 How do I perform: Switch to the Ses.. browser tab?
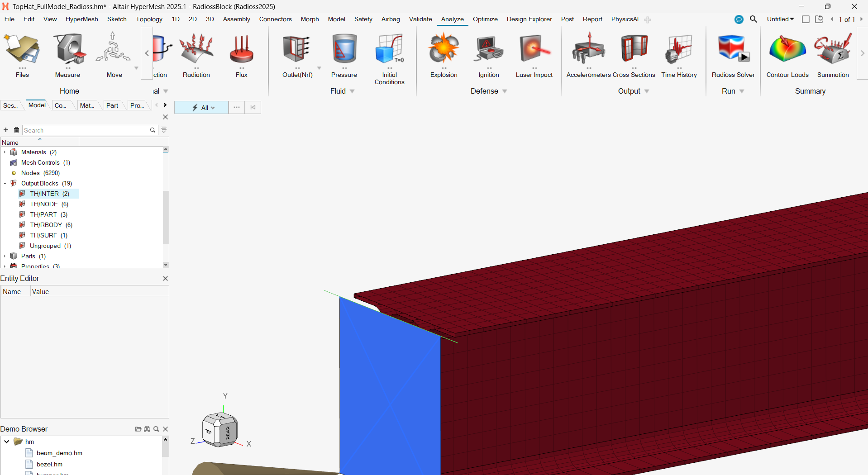coord(10,105)
